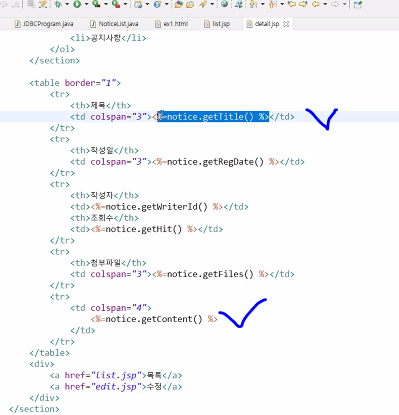
Task: Click the highlighted notice.getTitle() expression
Action: 213,117
